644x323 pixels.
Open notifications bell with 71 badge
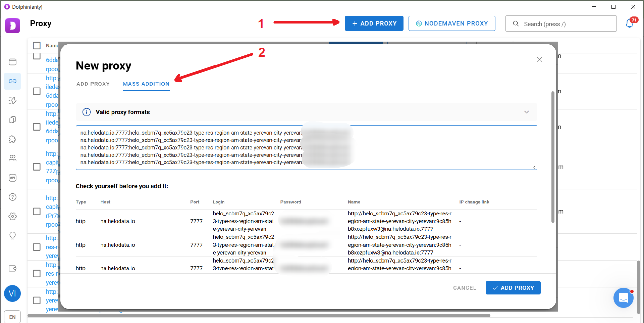tap(630, 23)
